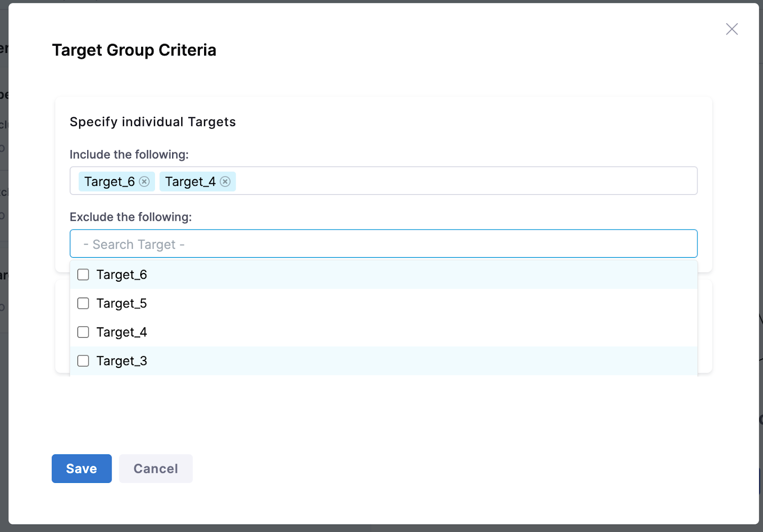
Task: Save the target group criteria
Action: tap(81, 469)
